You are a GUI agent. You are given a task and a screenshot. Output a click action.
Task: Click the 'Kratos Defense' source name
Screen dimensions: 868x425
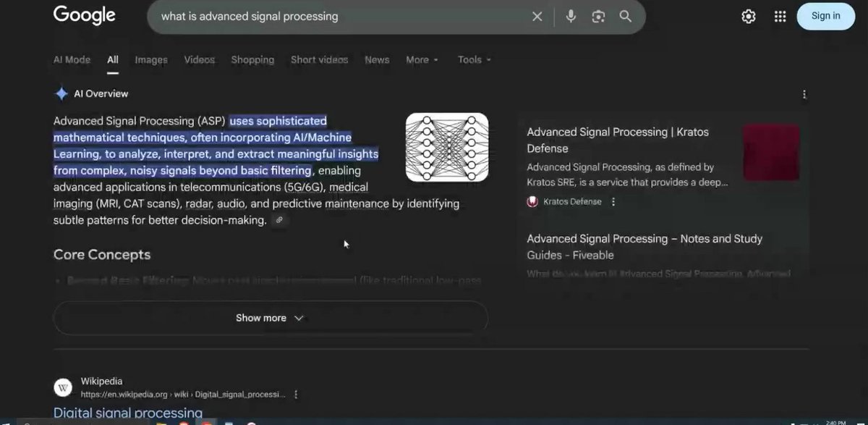coord(573,202)
